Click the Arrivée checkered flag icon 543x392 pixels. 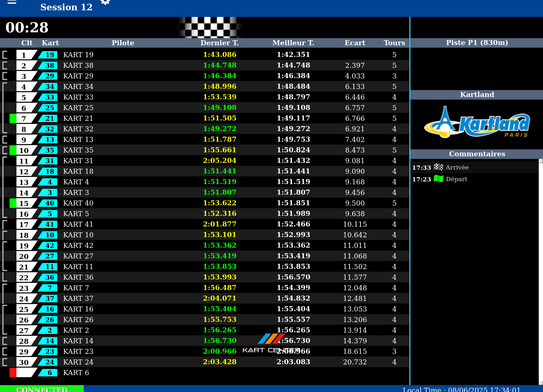(x=439, y=167)
